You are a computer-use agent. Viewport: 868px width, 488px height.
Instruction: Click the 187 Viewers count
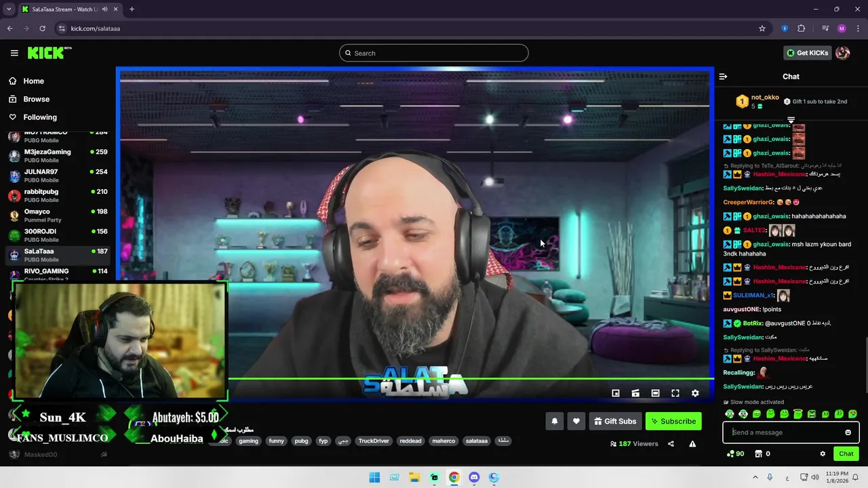tap(634, 444)
